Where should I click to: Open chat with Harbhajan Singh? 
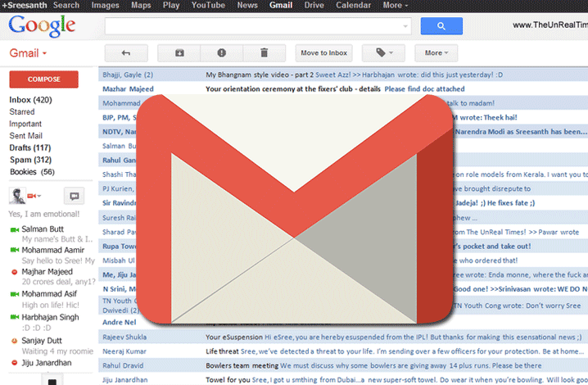(50, 317)
